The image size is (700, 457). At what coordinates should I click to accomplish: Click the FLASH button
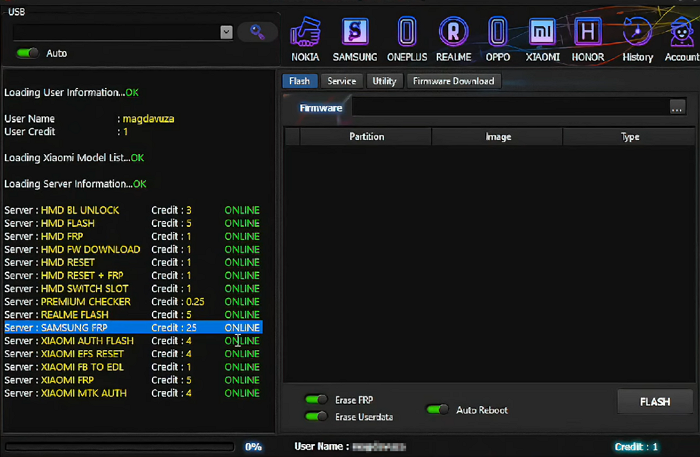tap(655, 402)
